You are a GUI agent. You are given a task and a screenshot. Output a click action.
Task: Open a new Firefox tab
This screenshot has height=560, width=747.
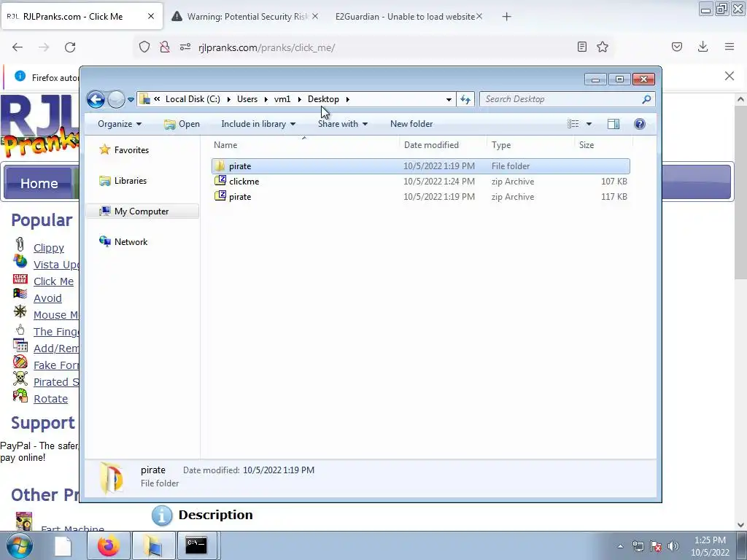click(506, 17)
